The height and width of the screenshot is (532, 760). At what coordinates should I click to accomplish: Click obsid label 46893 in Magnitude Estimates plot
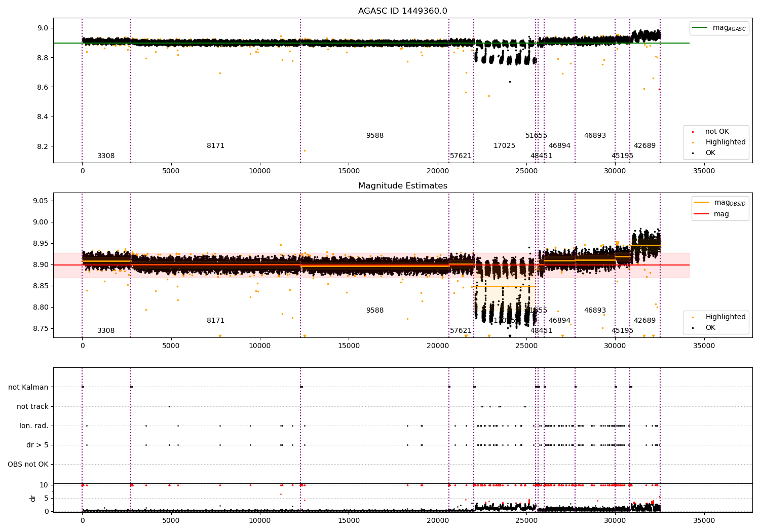[595, 311]
